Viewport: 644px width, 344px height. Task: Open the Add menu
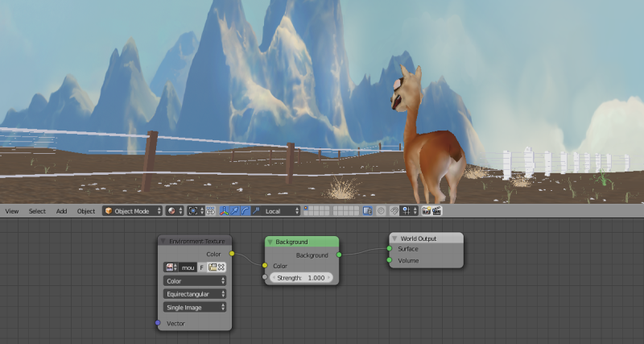tap(61, 211)
